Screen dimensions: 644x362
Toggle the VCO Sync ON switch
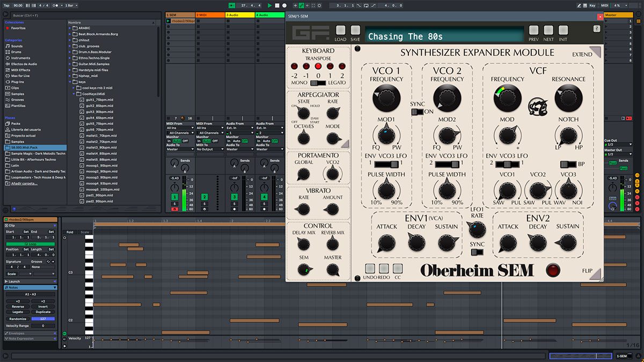(417, 112)
